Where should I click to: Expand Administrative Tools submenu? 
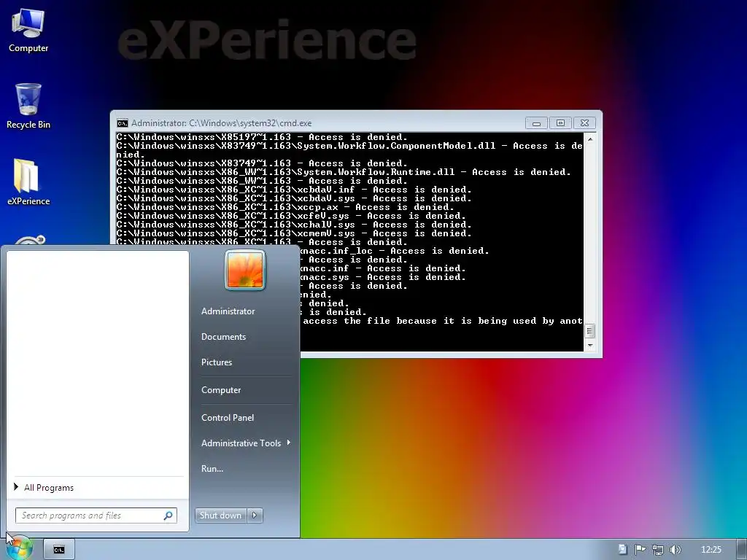click(x=245, y=443)
